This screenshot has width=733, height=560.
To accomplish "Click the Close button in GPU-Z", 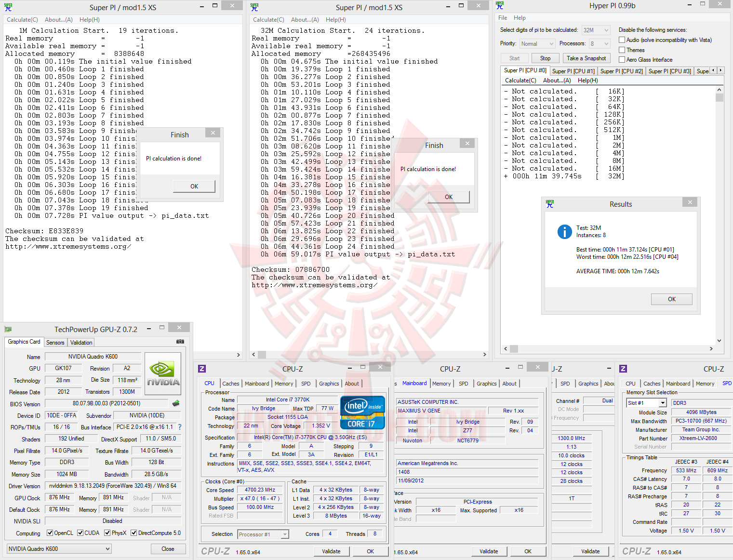I will [x=168, y=549].
